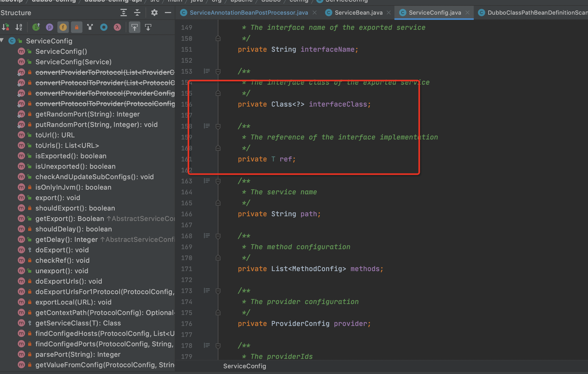Select checkAndUpdateSubConfigs() method
588x374 pixels.
(x=95, y=177)
